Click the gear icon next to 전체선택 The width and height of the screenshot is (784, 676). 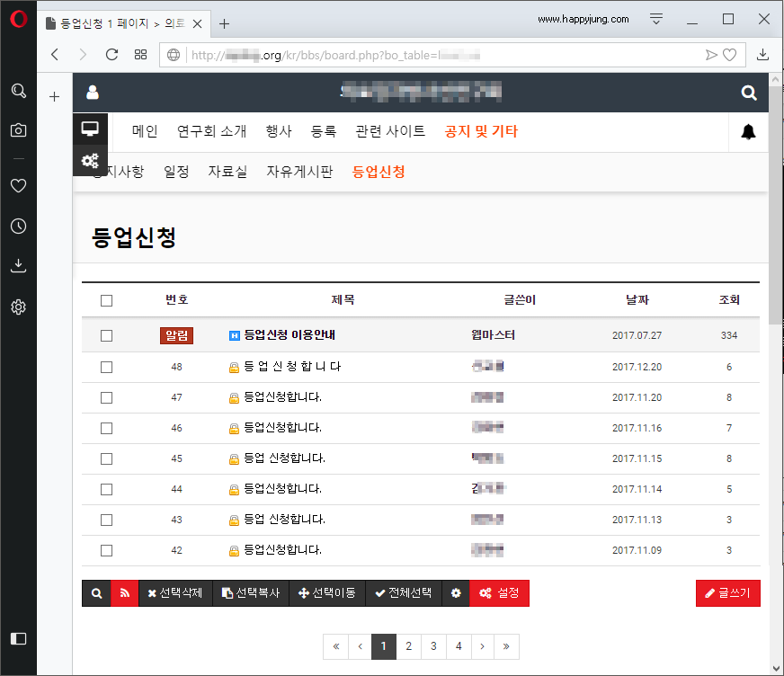(x=456, y=593)
